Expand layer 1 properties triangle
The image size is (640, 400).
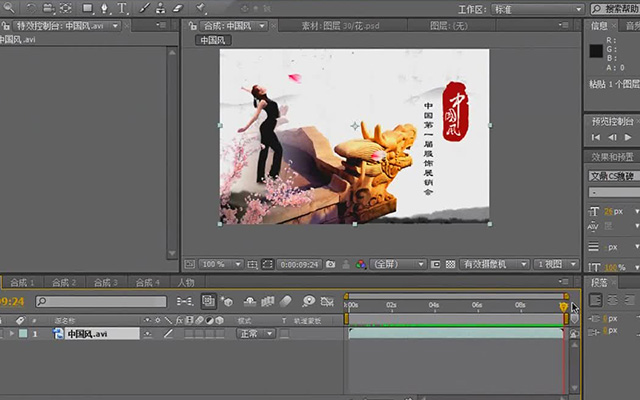pyautogui.click(x=11, y=333)
